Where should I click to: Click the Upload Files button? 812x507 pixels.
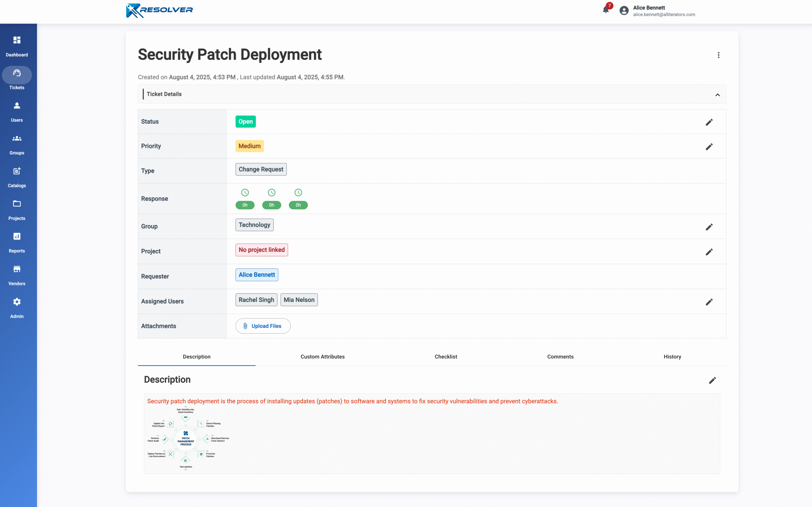point(263,326)
